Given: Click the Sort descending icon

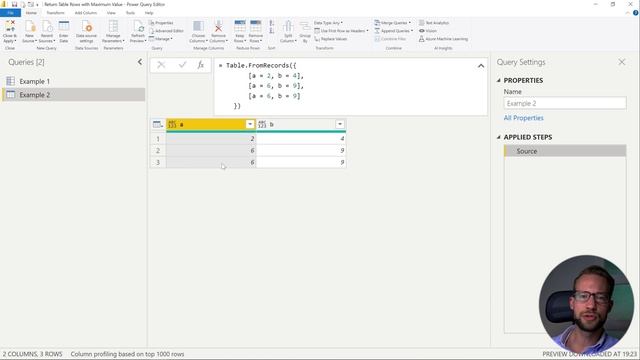Looking at the screenshot, I should coord(271,31).
